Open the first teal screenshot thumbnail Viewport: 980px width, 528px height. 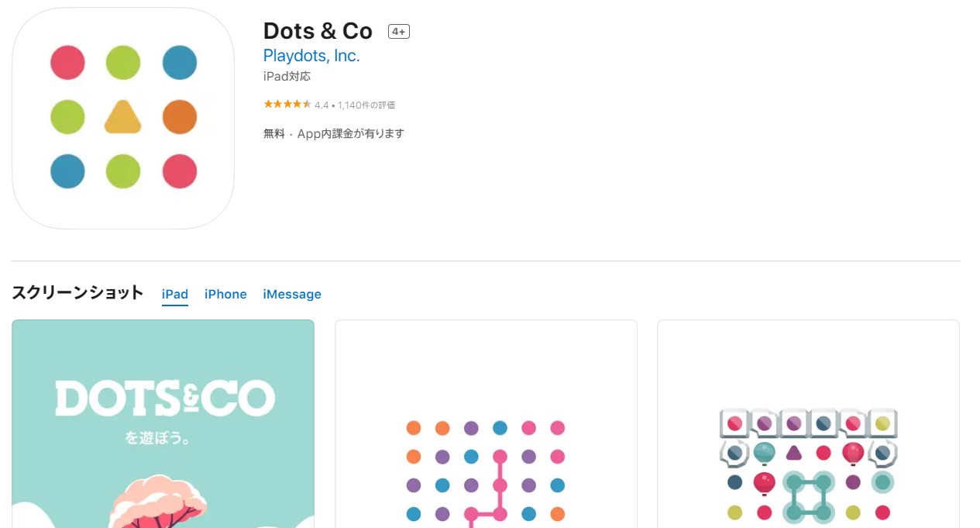pos(163,424)
